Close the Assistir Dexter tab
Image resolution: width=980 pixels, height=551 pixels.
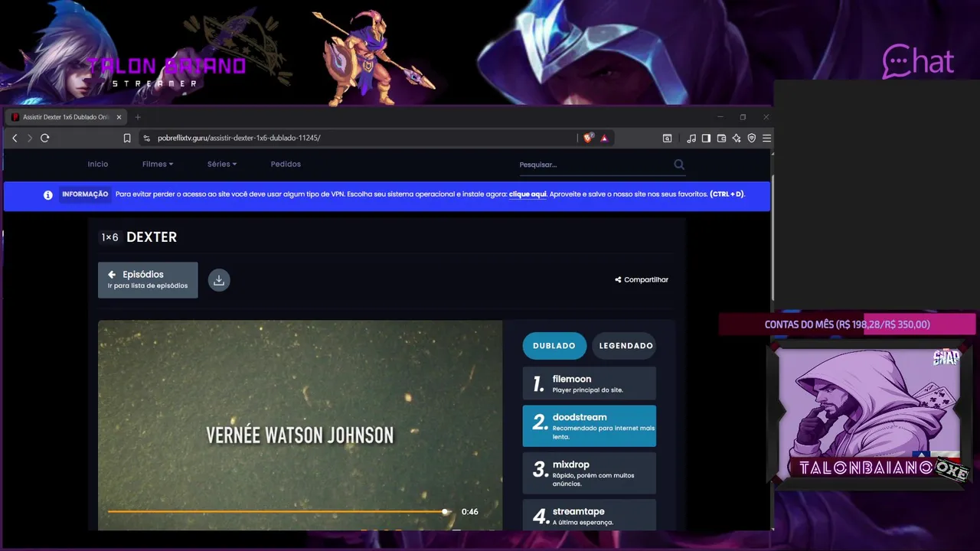click(x=119, y=117)
